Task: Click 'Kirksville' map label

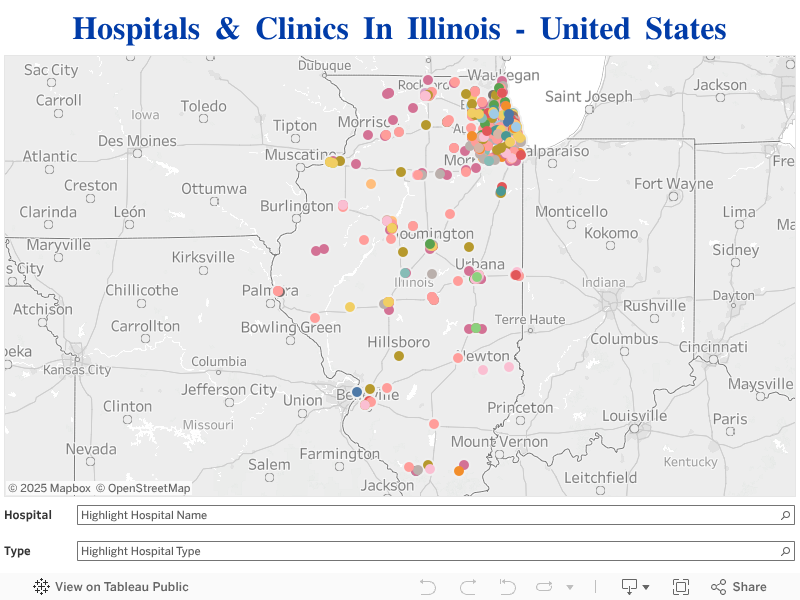Action: [203, 257]
